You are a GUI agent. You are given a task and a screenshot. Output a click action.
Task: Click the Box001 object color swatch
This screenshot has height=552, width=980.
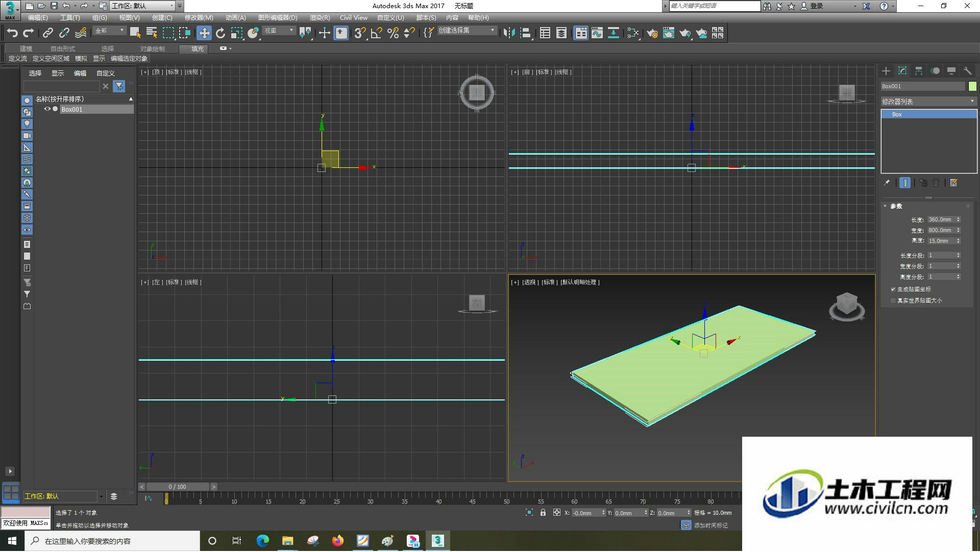pos(972,86)
